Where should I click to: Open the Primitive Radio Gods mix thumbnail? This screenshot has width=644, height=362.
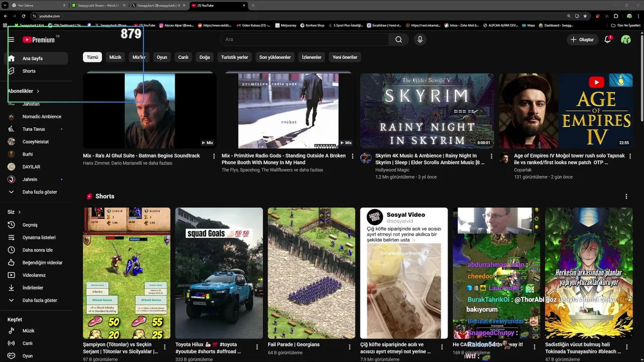tap(288, 111)
